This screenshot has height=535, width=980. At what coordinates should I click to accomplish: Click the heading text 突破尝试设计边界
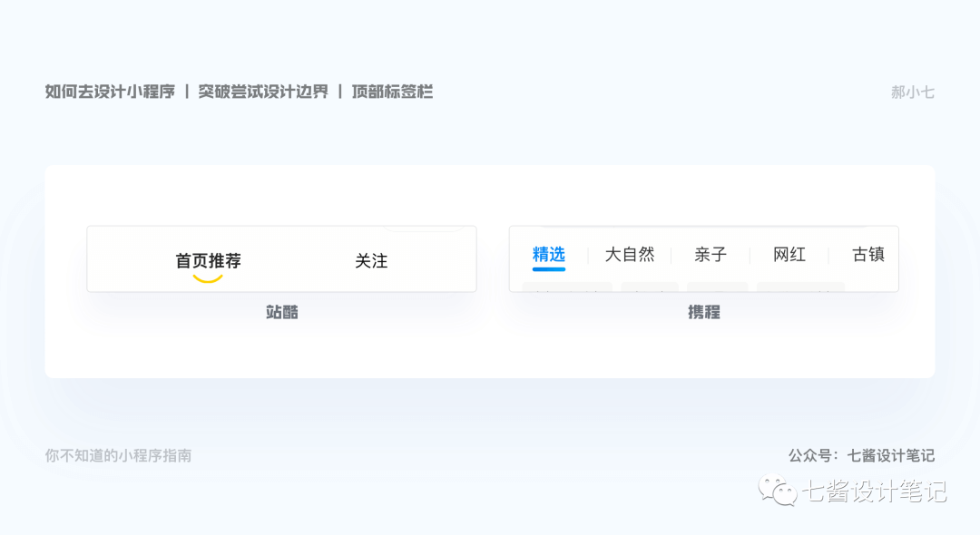(x=263, y=92)
